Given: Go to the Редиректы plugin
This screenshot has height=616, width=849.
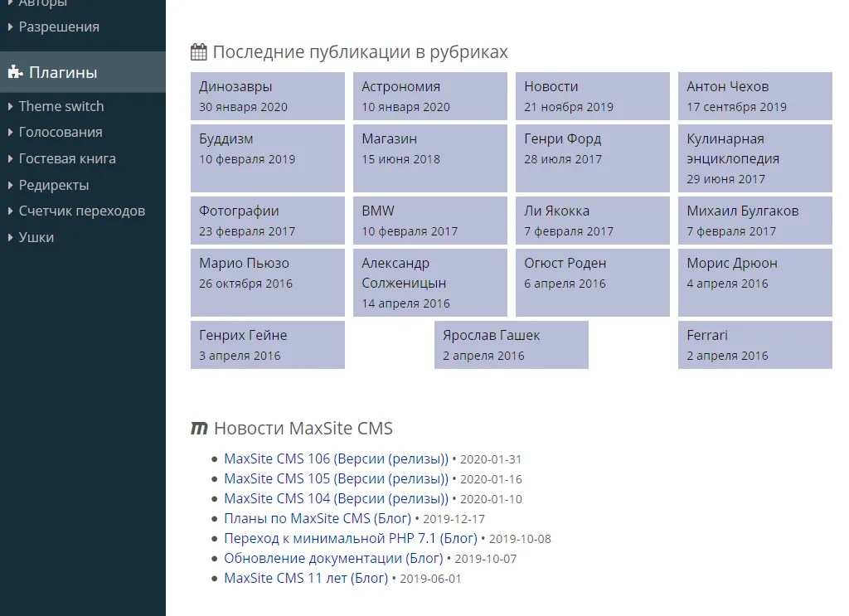Looking at the screenshot, I should coord(54,185).
